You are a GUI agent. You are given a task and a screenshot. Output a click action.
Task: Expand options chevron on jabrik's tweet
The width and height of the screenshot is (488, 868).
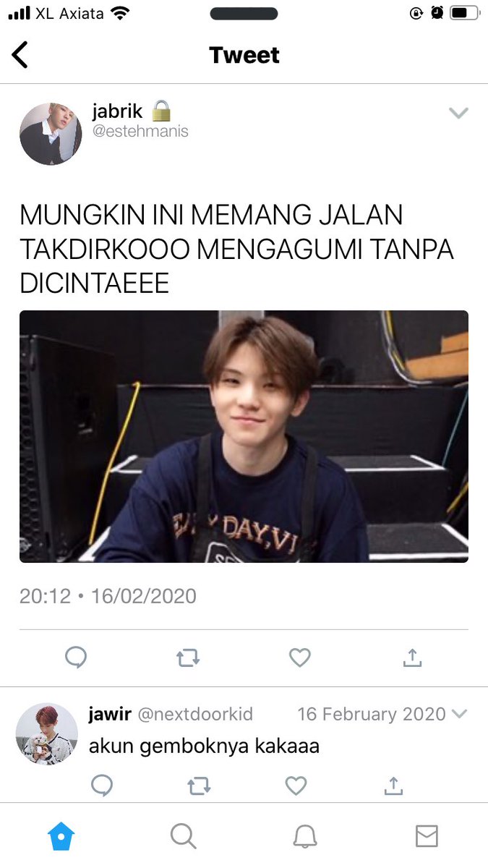click(458, 113)
